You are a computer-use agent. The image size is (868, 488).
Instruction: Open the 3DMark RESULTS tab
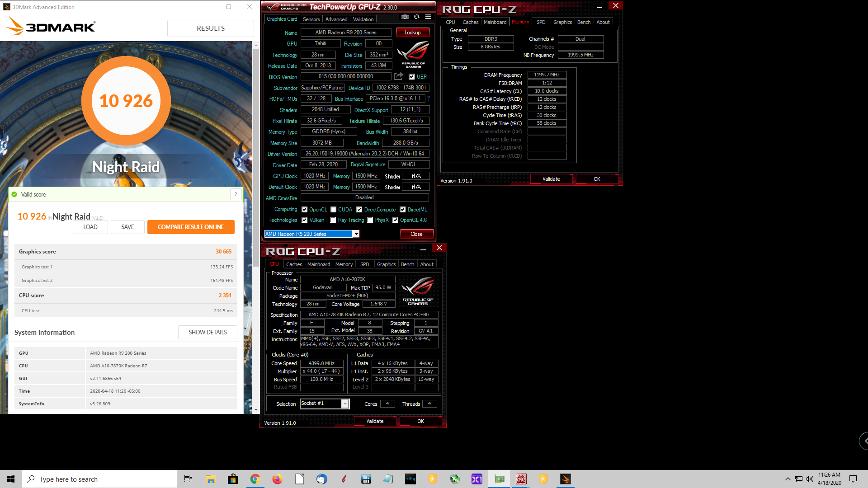coord(210,28)
